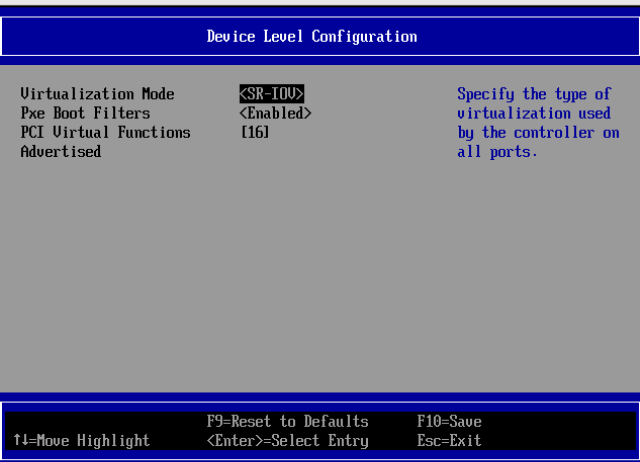640x462 pixels.
Task: Click the opening square bracket of 16
Action: [x=245, y=132]
